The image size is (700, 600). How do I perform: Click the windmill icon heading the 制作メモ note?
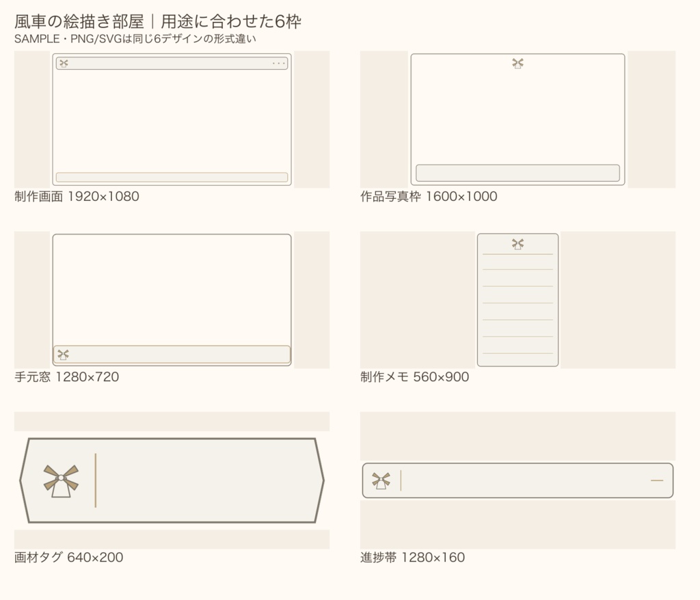(518, 244)
